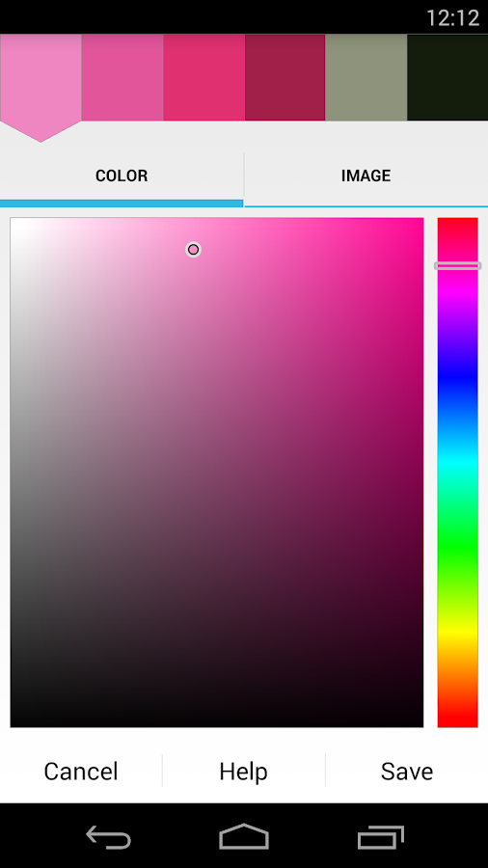Select the hot pink-red palette swatch
Image resolution: width=488 pixels, height=868 pixels.
203,77
